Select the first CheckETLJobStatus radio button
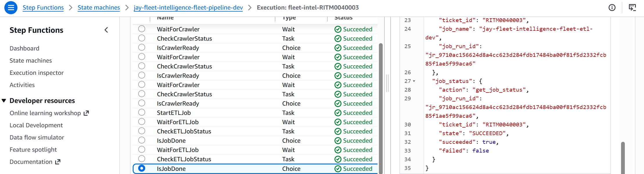Screen dimensions: 644x174 point(142,131)
